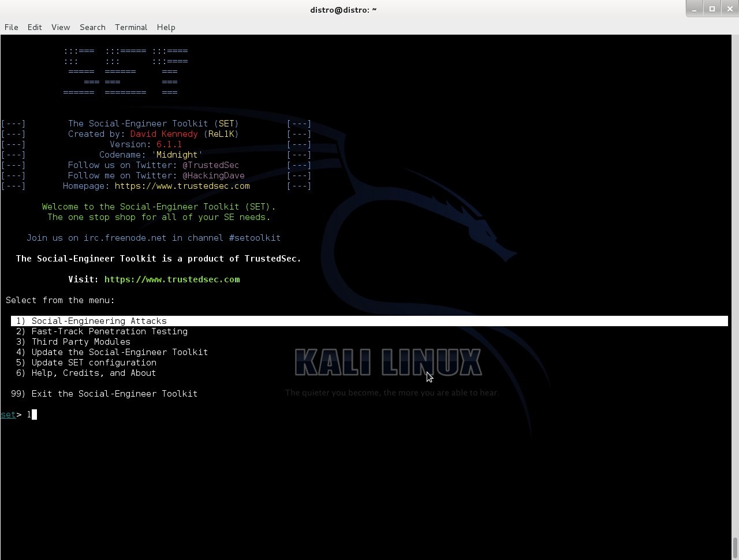The height and width of the screenshot is (560, 739).
Task: Click the Fast-Track Penetration Testing option
Action: point(102,331)
